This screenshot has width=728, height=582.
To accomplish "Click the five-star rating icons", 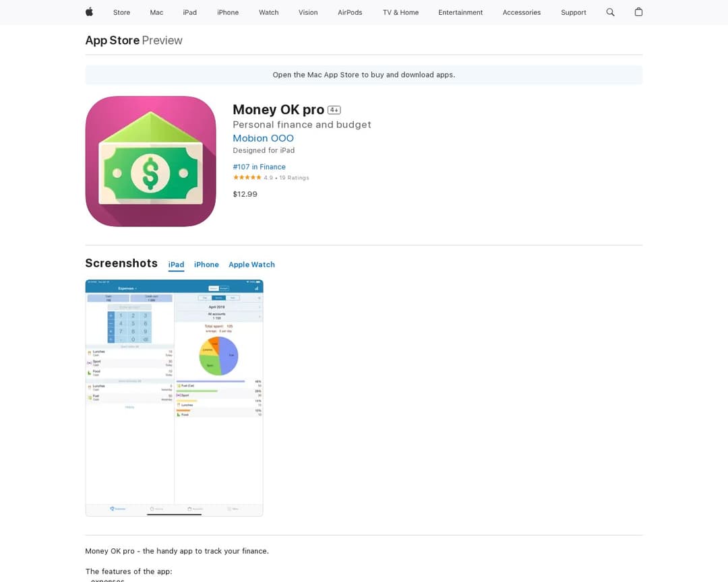I will tap(247, 178).
